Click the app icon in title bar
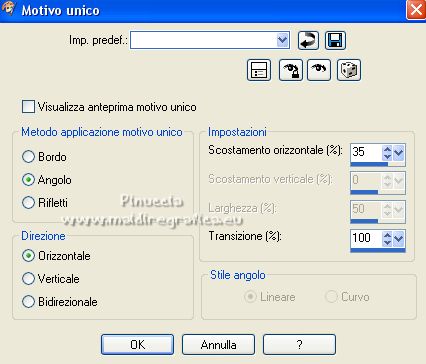This screenshot has width=426, height=364. click(x=8, y=8)
